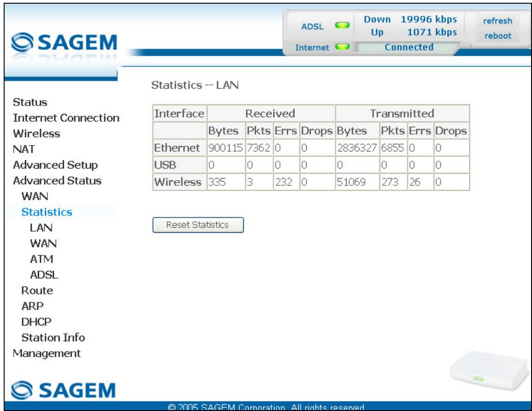The height and width of the screenshot is (411, 532).
Task: Click Ethernet transmitted bytes 2836327
Action: pyautogui.click(x=357, y=148)
